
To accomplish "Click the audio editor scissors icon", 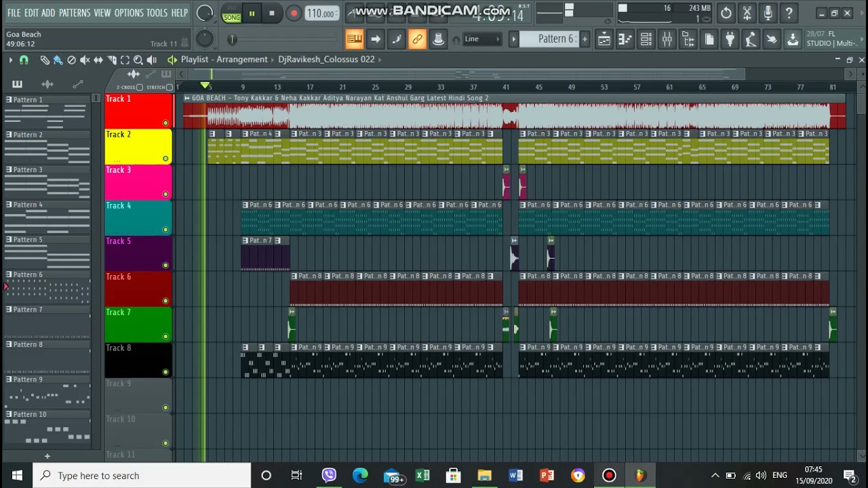I will tap(747, 13).
